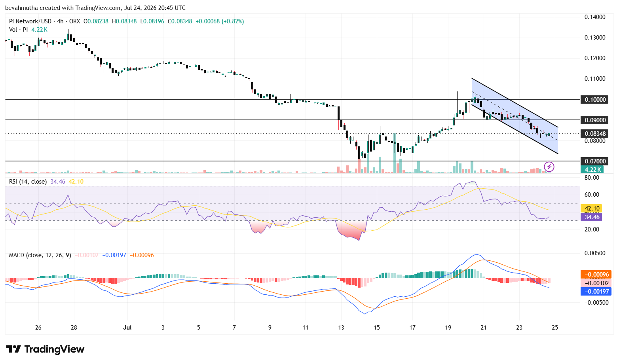Click the 0.14000 price scale level
Screen dimensions: 619x364
coord(595,17)
